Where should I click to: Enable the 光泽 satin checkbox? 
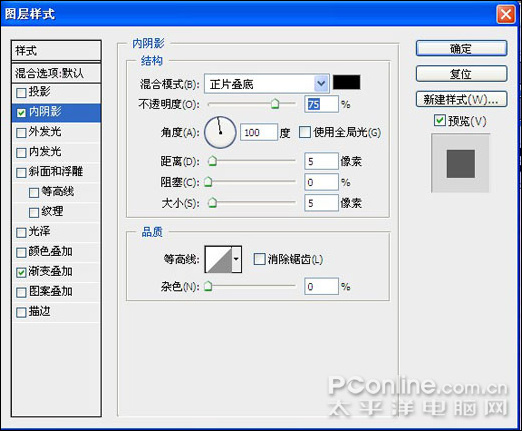point(21,233)
